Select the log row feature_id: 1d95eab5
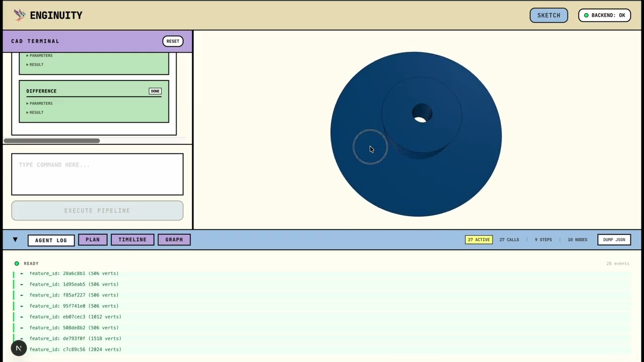644x362 pixels. tap(322, 284)
